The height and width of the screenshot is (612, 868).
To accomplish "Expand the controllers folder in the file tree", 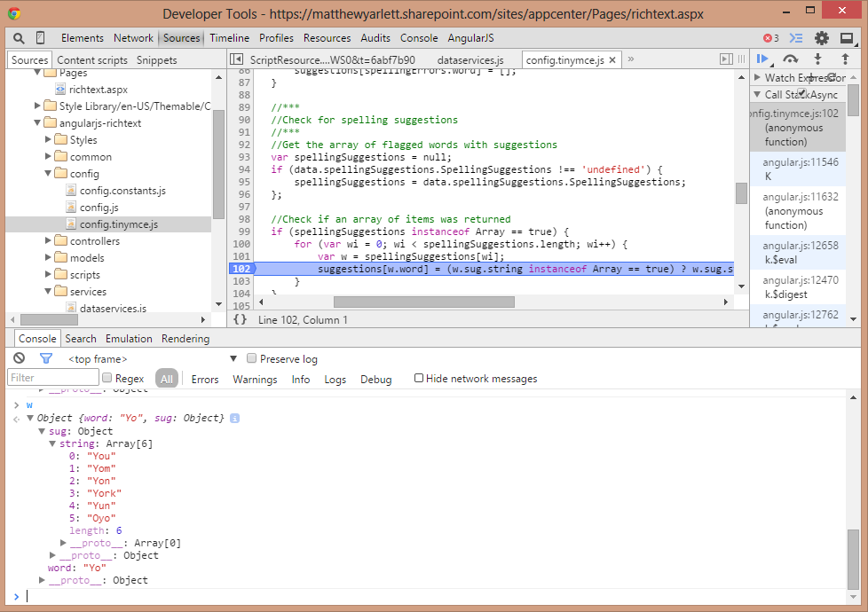I will click(x=50, y=241).
